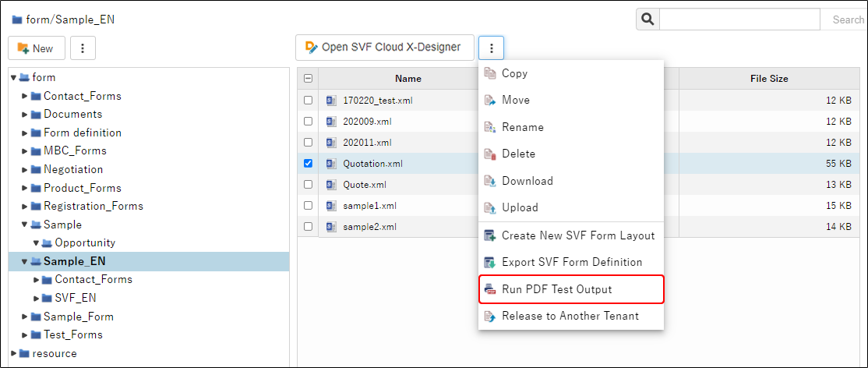Click the New folder button
Image resolution: width=868 pixels, height=368 pixels.
click(x=37, y=48)
